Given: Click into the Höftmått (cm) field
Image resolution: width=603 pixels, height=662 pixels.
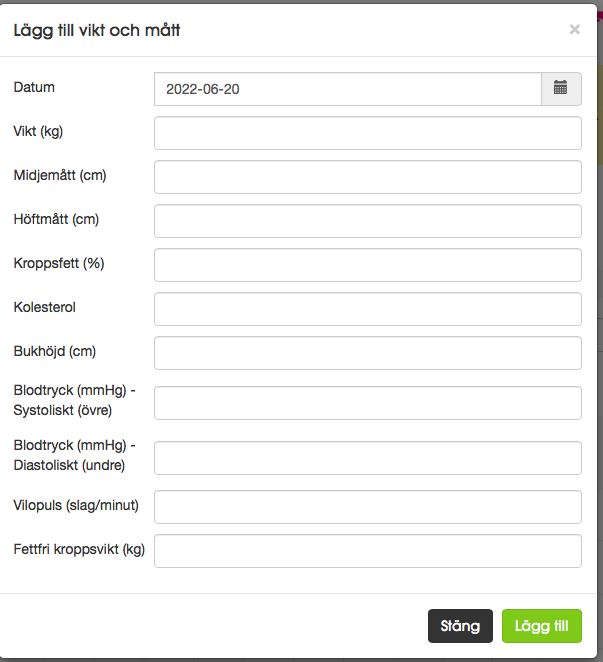Looking at the screenshot, I should click(x=368, y=221).
